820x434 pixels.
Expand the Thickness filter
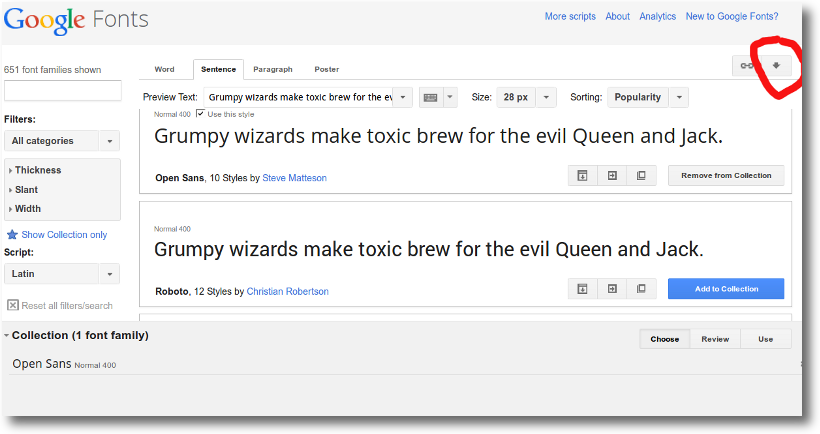pyautogui.click(x=35, y=170)
